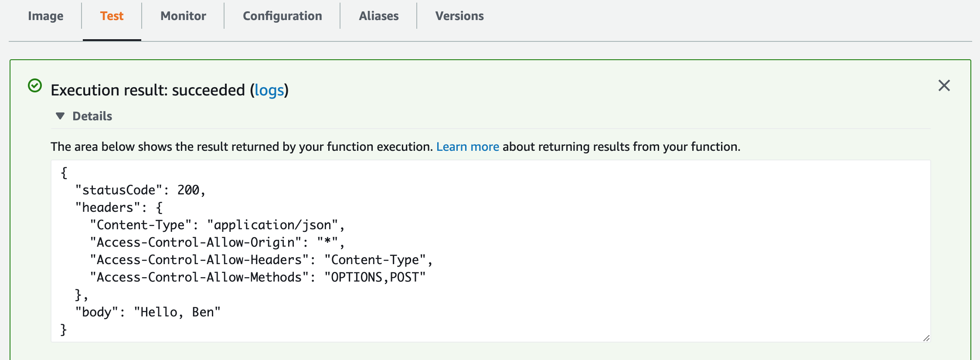Open the execution logs link
The height and width of the screenshot is (360, 980).
(x=269, y=90)
